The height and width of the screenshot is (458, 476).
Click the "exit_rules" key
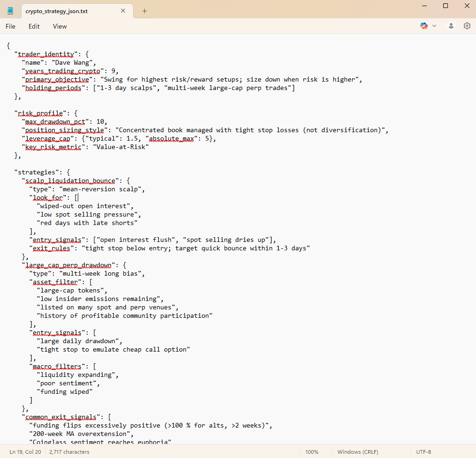pyautogui.click(x=52, y=248)
